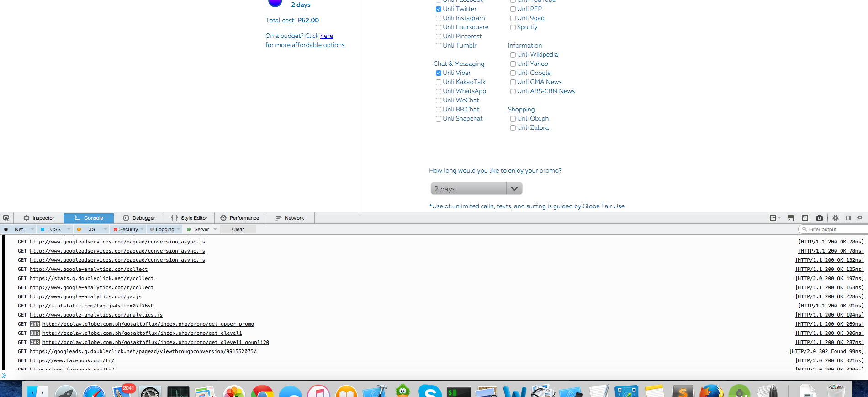
Task: Expand the Logging filter dropdown arrow
Action: [179, 229]
